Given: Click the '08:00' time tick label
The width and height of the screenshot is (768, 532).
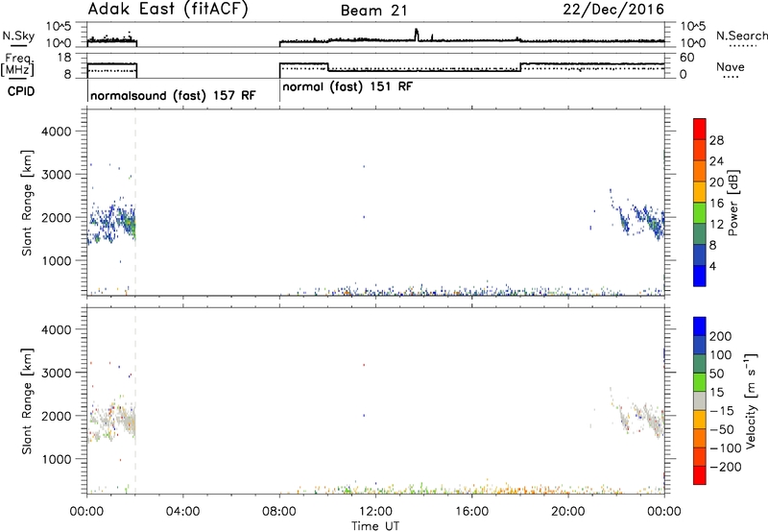Looking at the screenshot, I should [279, 512].
